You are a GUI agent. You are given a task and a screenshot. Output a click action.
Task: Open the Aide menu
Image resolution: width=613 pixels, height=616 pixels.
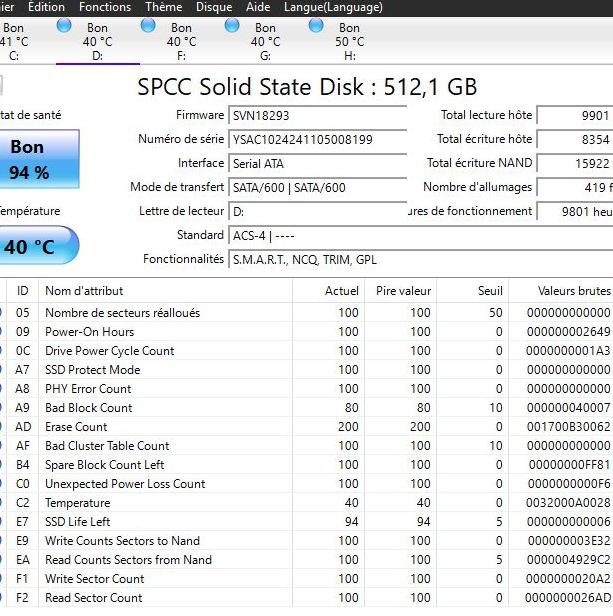point(258,7)
